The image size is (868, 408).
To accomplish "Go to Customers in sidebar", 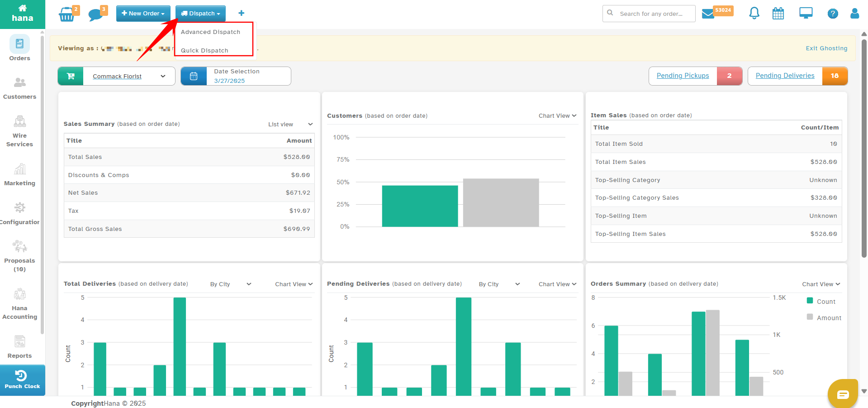I will (20, 88).
